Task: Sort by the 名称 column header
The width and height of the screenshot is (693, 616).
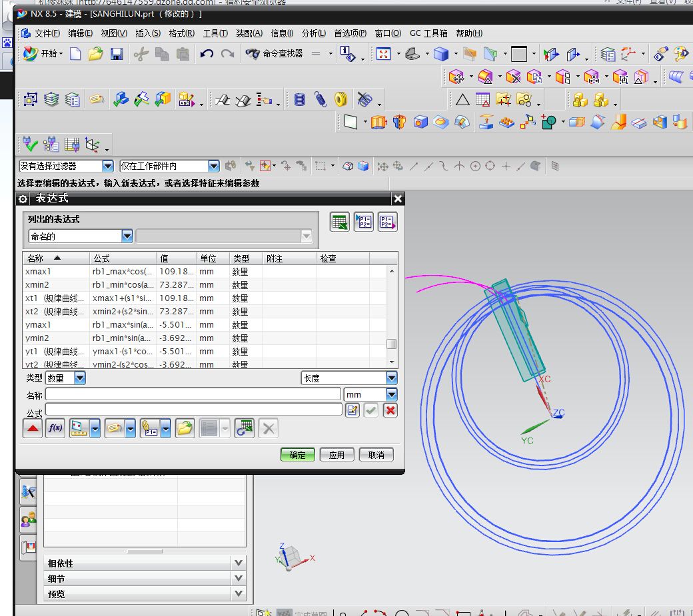Action: pyautogui.click(x=56, y=258)
